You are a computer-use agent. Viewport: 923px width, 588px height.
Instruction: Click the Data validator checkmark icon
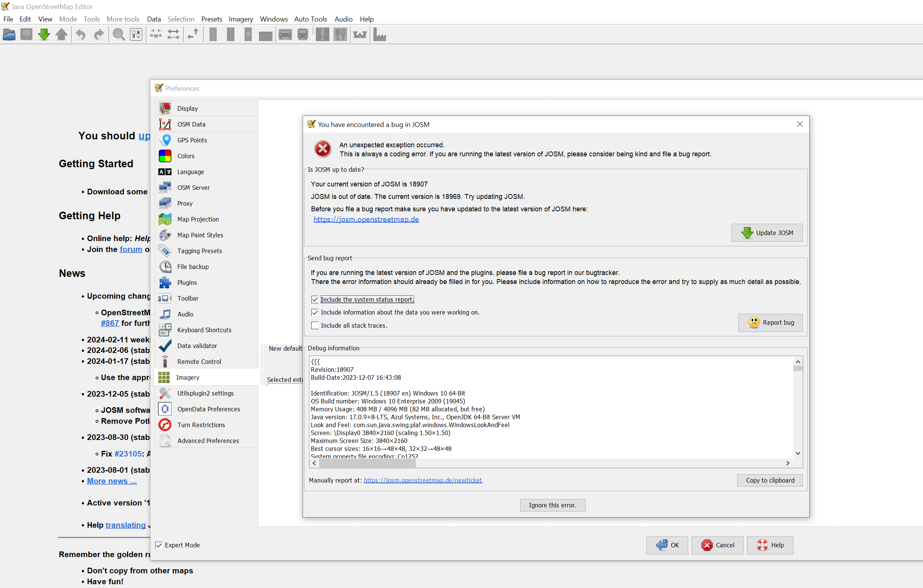[x=165, y=345]
